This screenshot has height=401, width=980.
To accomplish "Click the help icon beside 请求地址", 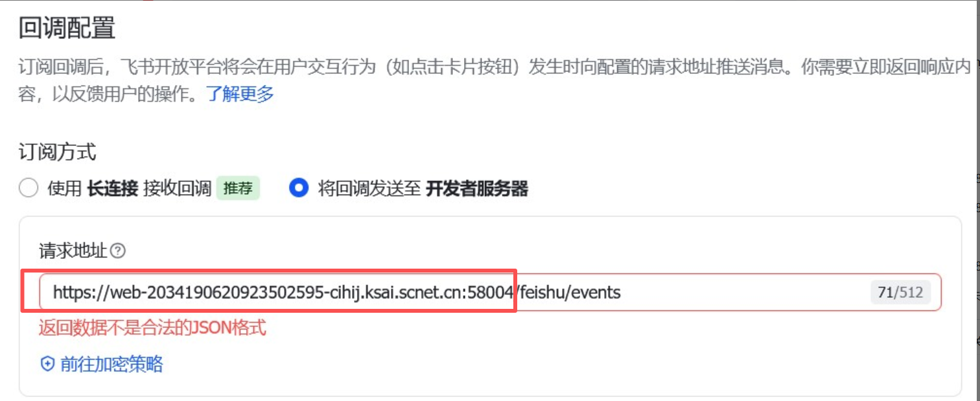I will [x=117, y=251].
